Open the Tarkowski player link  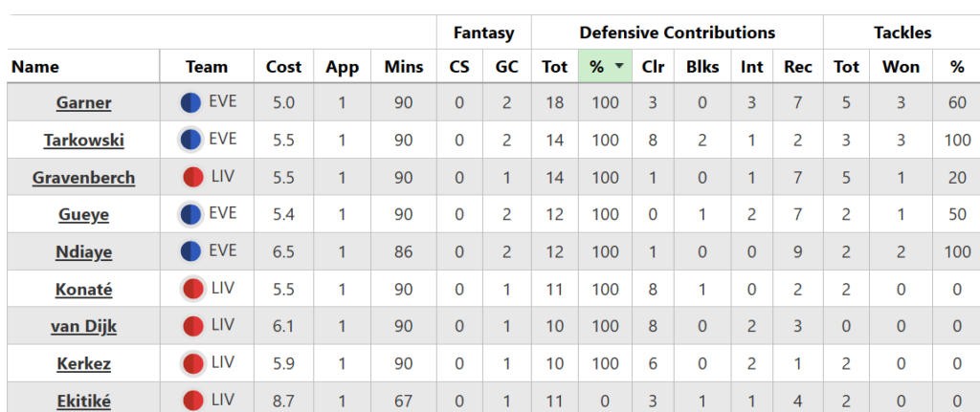point(83,141)
